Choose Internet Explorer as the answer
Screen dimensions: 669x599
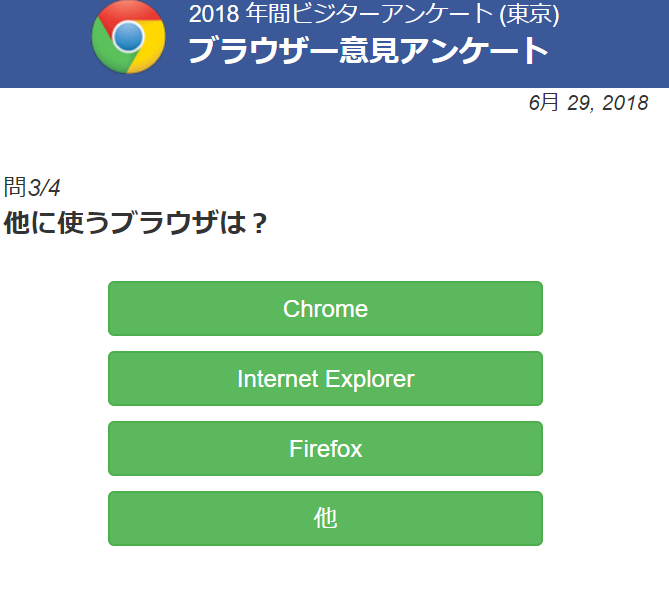pos(325,378)
